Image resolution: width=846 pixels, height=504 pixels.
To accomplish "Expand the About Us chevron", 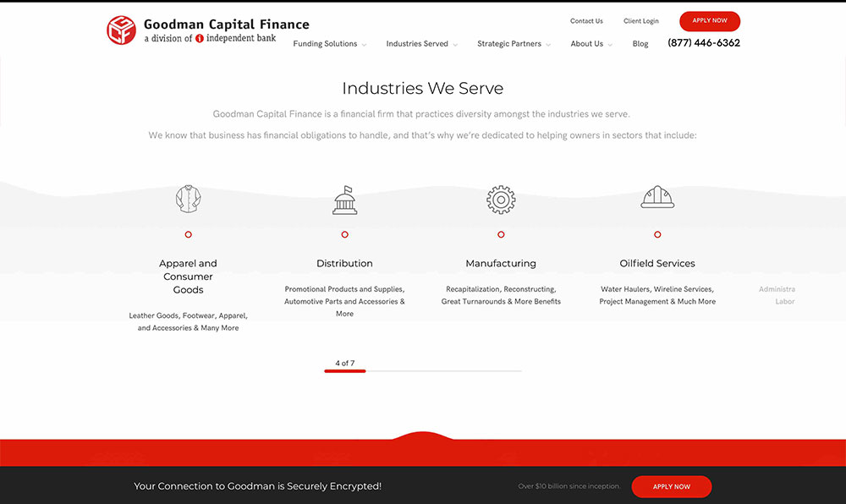I will (x=610, y=45).
